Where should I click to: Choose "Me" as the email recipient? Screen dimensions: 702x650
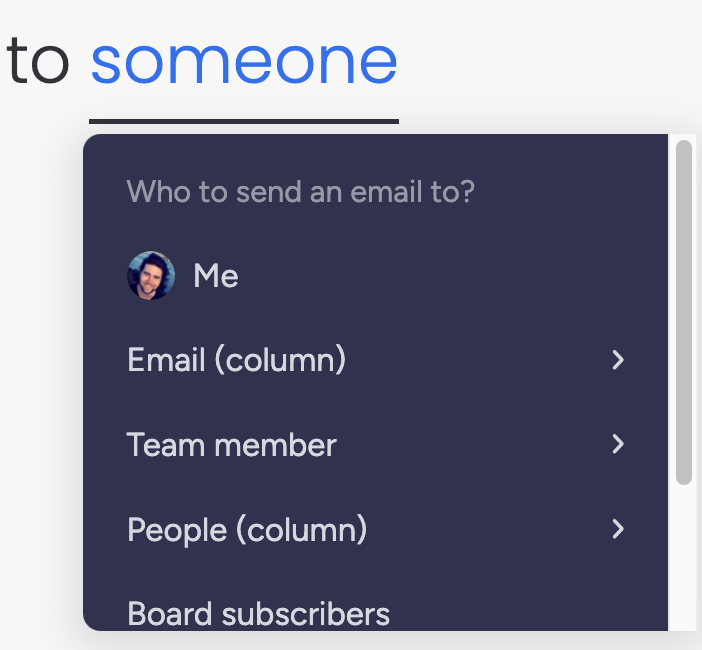point(375,275)
